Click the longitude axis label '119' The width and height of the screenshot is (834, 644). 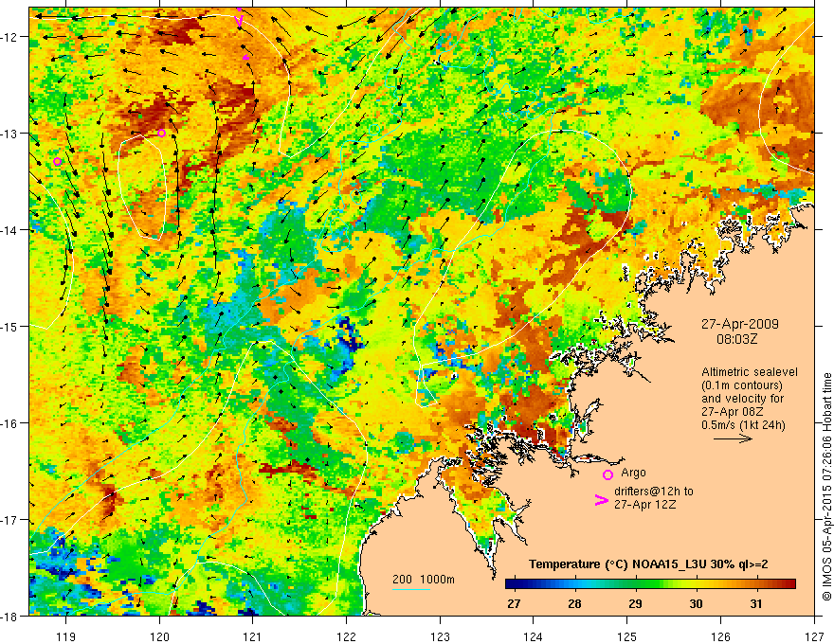[x=66, y=636]
